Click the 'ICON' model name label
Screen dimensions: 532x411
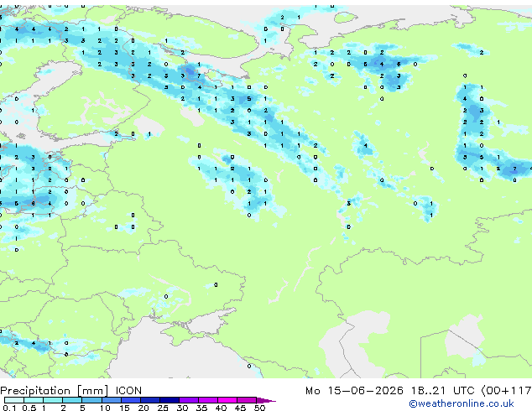128,391
